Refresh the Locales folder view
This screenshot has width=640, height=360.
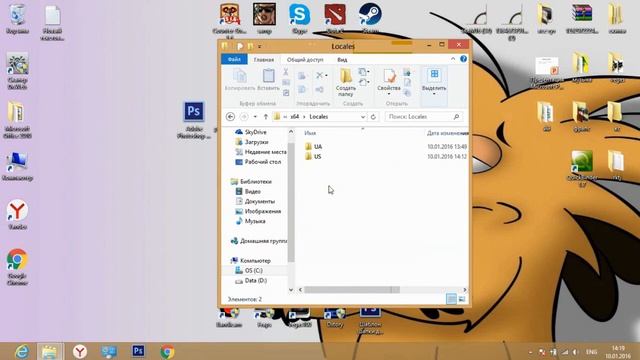[x=373, y=117]
